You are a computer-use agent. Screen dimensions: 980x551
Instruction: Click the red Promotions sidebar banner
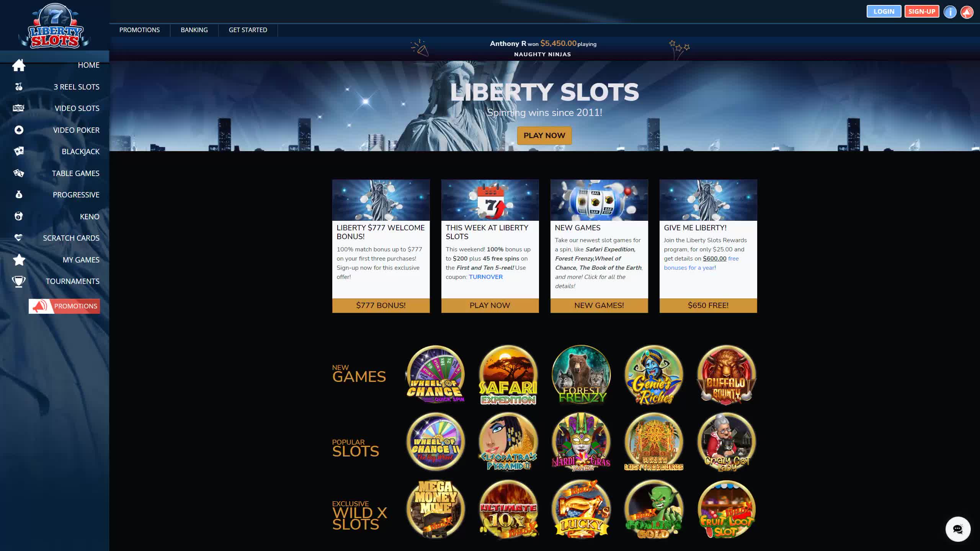point(64,306)
